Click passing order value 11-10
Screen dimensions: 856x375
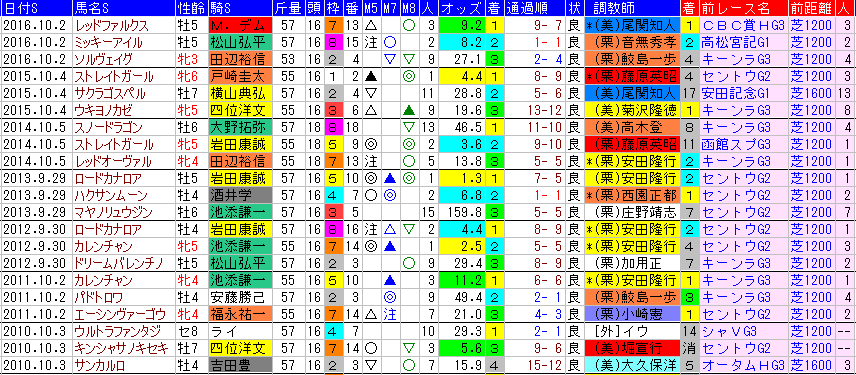pos(544,128)
